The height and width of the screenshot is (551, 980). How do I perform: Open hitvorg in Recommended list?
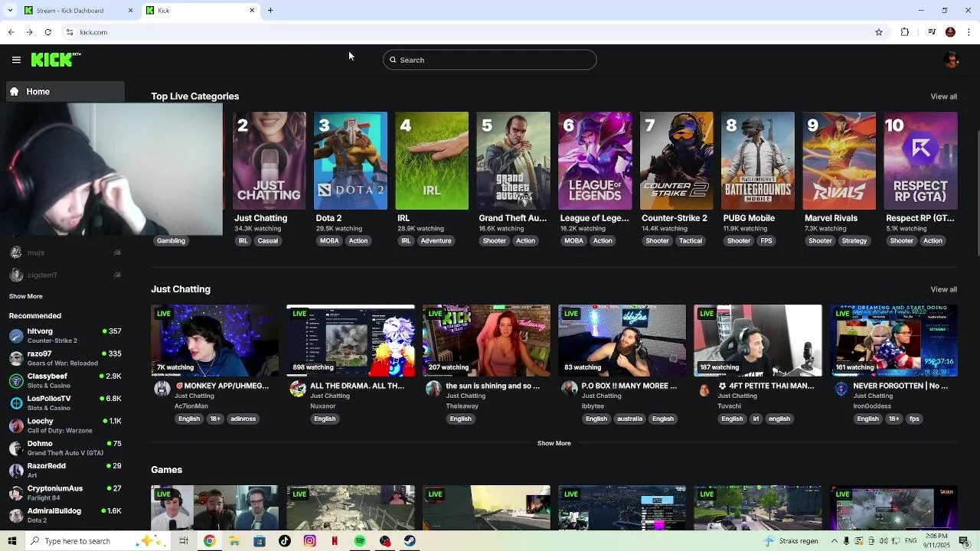[65, 335]
